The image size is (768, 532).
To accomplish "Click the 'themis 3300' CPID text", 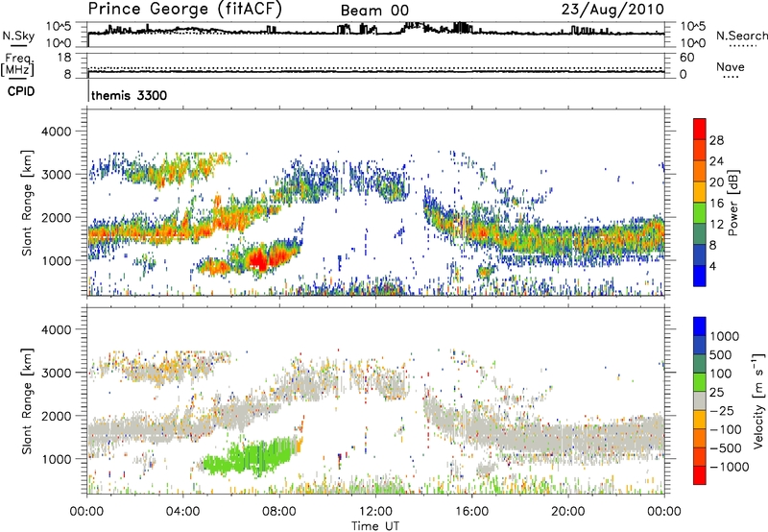I will click(130, 95).
